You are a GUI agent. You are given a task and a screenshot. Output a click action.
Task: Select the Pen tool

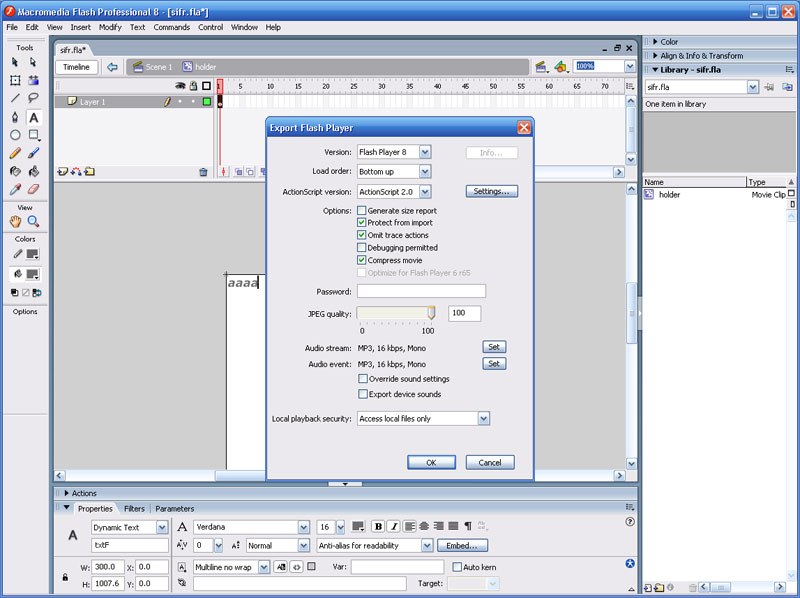pos(15,117)
